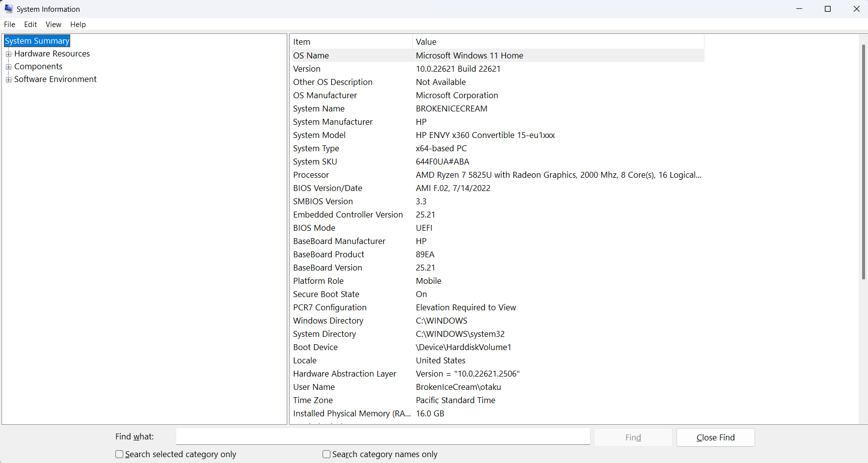Click the System Information app icon in title bar

pos(9,9)
